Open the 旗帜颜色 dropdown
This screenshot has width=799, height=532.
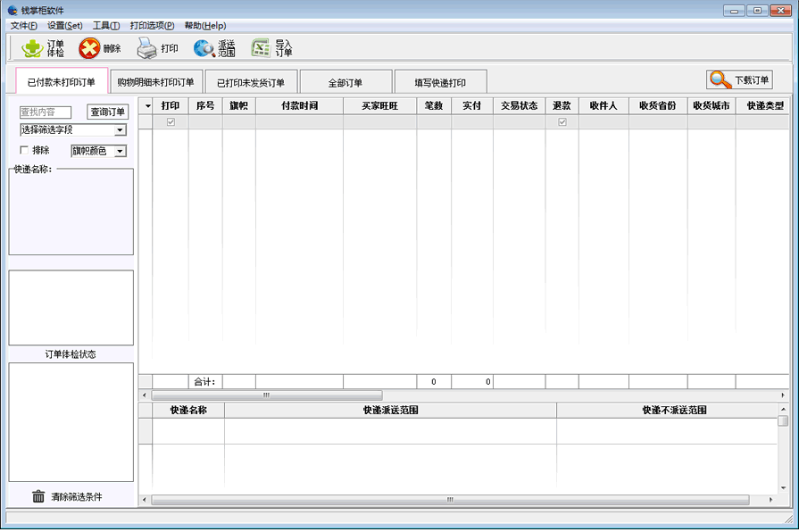pos(121,150)
